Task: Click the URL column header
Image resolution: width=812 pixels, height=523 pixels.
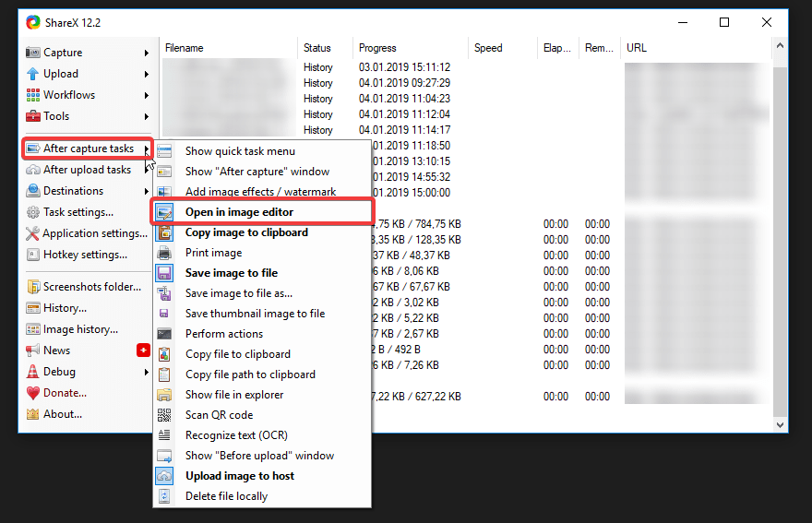Action: click(696, 48)
